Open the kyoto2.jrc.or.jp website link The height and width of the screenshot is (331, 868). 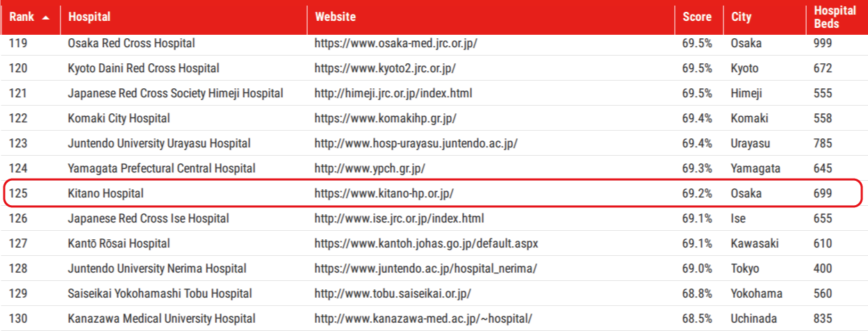(x=385, y=68)
